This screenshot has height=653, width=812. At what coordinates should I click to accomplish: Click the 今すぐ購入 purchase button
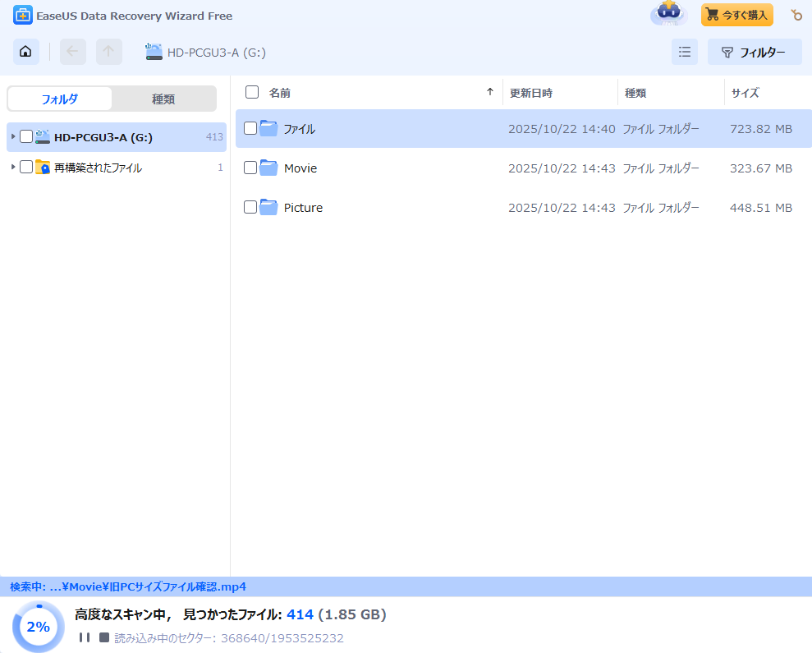tap(736, 15)
